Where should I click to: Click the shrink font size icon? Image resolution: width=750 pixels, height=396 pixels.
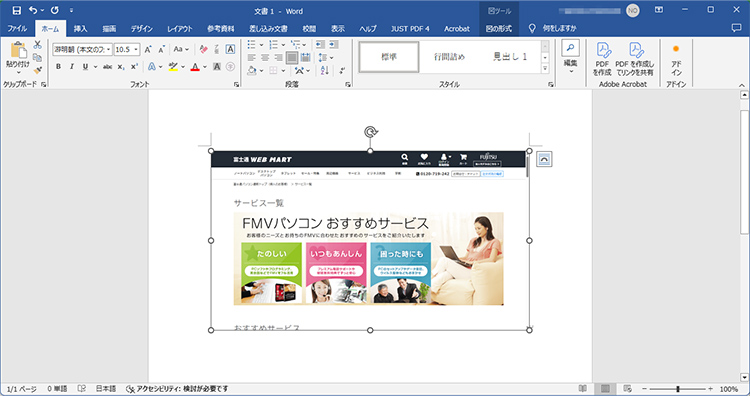point(161,49)
